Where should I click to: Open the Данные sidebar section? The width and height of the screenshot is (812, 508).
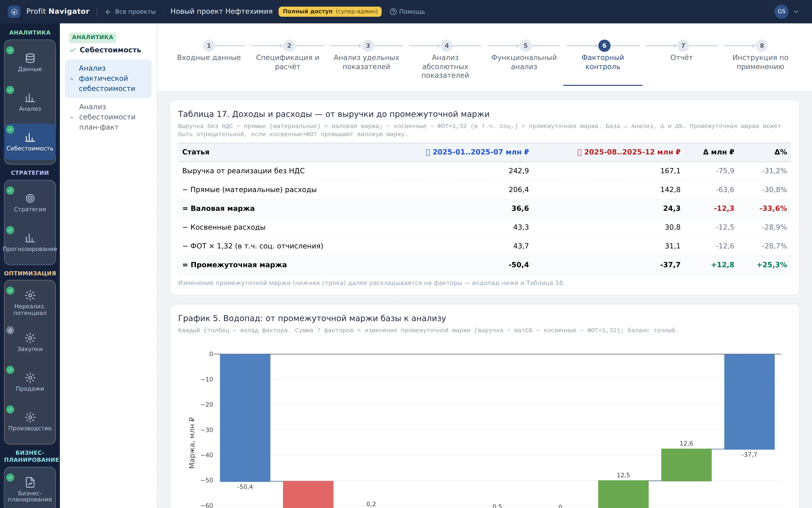(30, 62)
